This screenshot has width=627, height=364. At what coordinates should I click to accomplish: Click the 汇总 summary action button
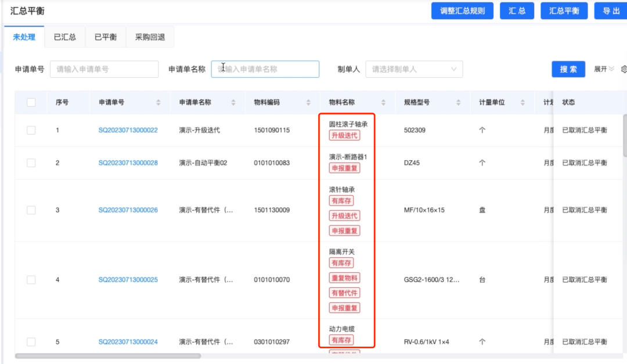[517, 10]
